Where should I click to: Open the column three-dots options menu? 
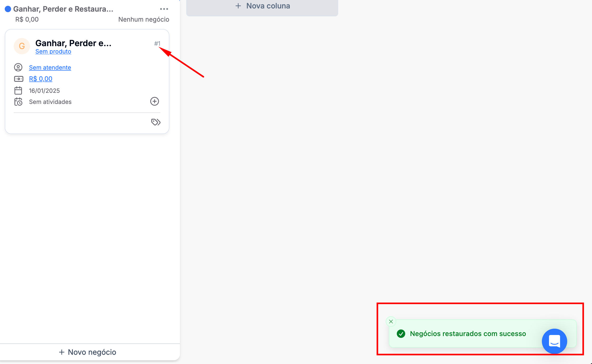click(164, 9)
